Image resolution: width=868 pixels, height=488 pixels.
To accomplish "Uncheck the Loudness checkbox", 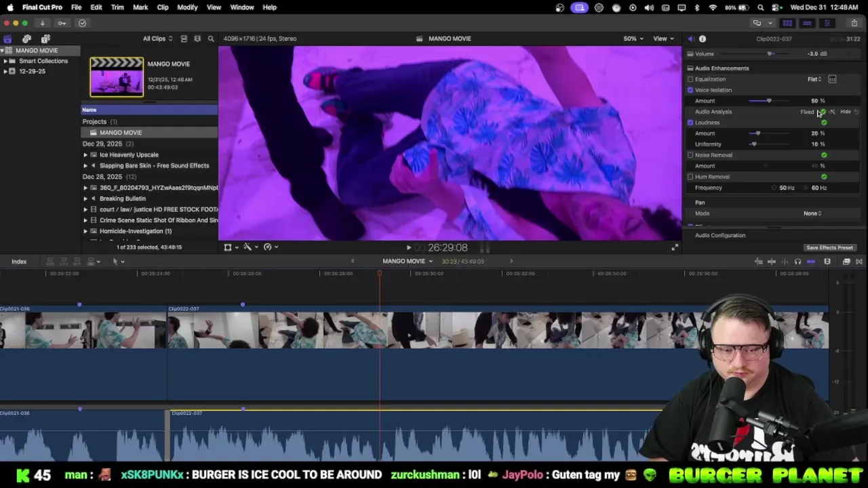I will click(x=690, y=123).
